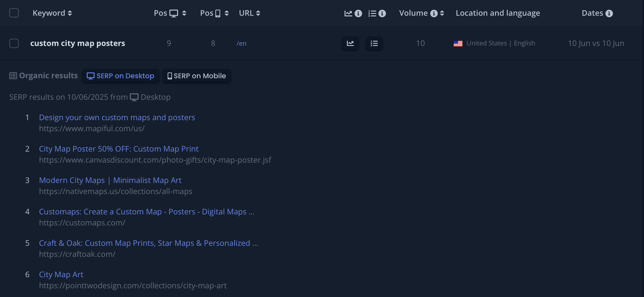Switch to SERP on Mobile tab
The width and height of the screenshot is (644, 297).
coord(197,76)
